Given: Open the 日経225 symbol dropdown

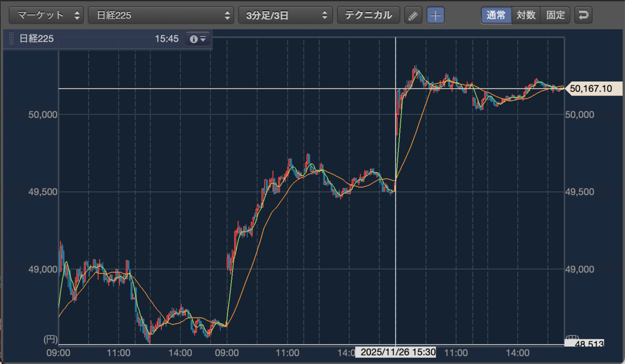Looking at the screenshot, I should pos(161,15).
